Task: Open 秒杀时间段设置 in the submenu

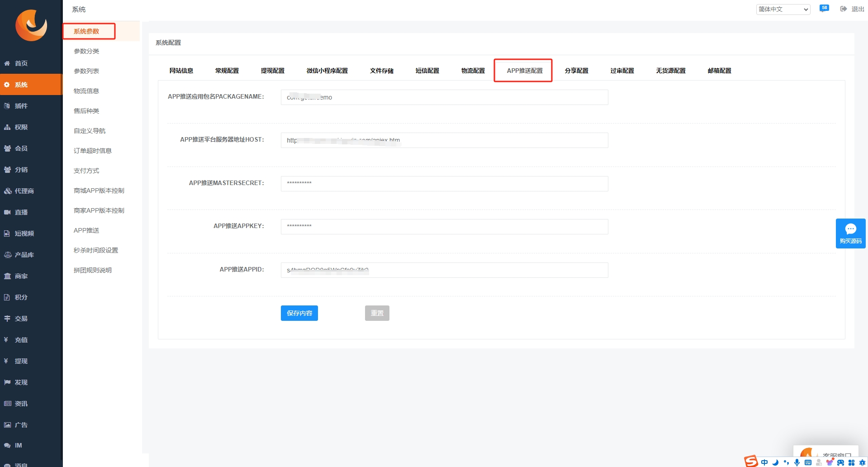Action: [x=96, y=250]
